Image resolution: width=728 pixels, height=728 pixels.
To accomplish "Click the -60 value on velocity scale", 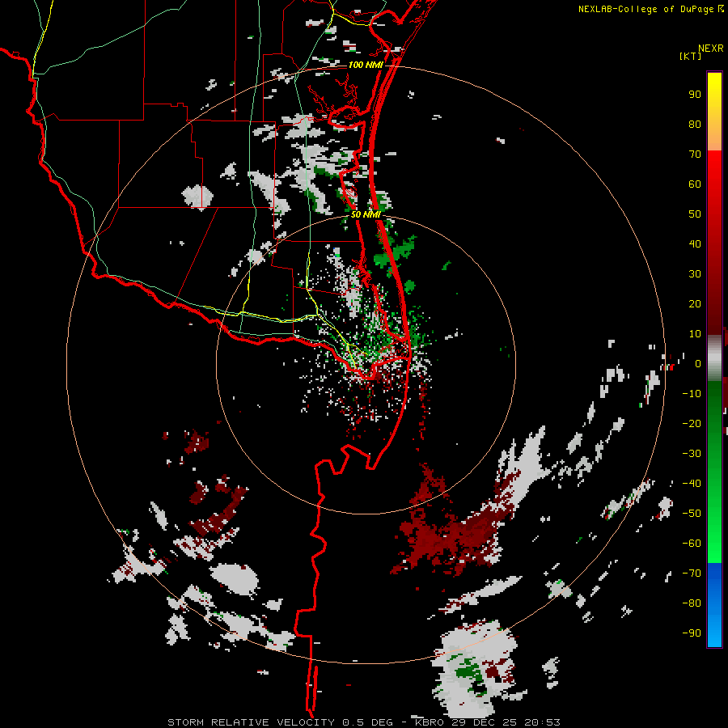I will [x=692, y=544].
